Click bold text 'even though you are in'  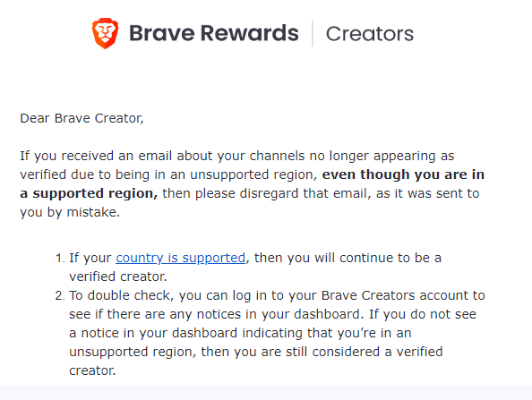(403, 174)
